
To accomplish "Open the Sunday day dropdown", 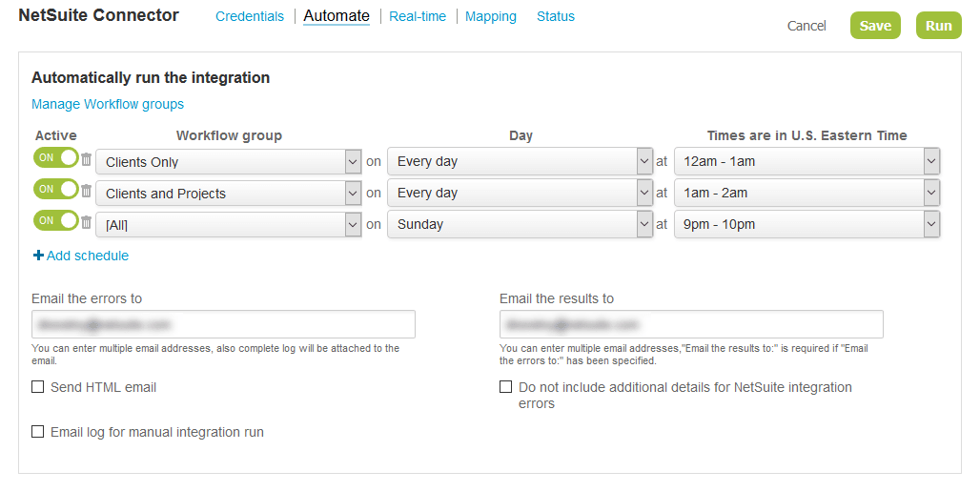I will (x=520, y=224).
